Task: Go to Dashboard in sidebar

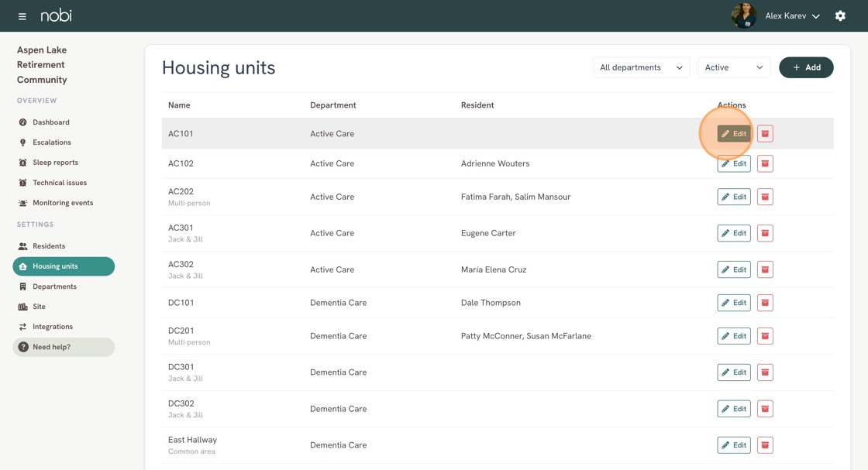Action: pyautogui.click(x=50, y=122)
